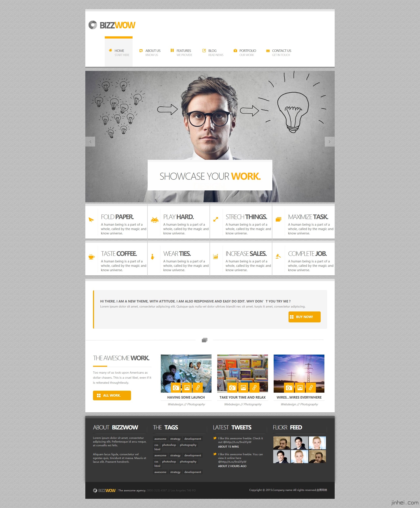
Task: Click the ALL WORK button
Action: pos(112,395)
